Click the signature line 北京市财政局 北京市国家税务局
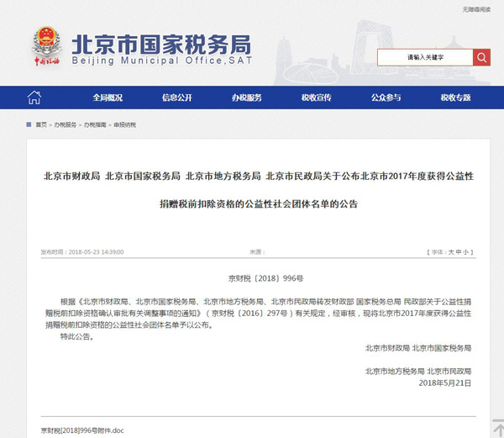Viewport: 504px width, 438px height. click(x=418, y=348)
